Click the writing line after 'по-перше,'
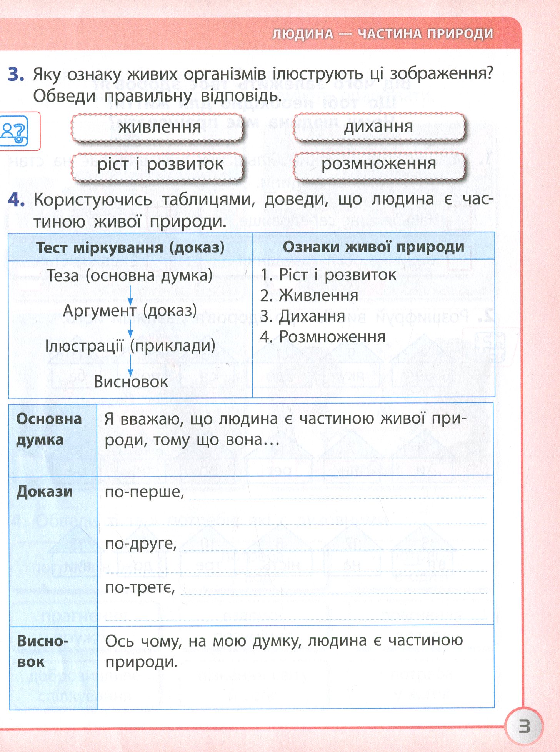Screen dimensions: 560x752 [338, 497]
